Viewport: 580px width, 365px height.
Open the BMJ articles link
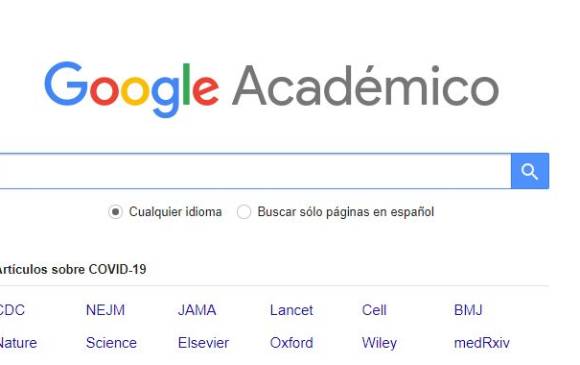coord(468,310)
